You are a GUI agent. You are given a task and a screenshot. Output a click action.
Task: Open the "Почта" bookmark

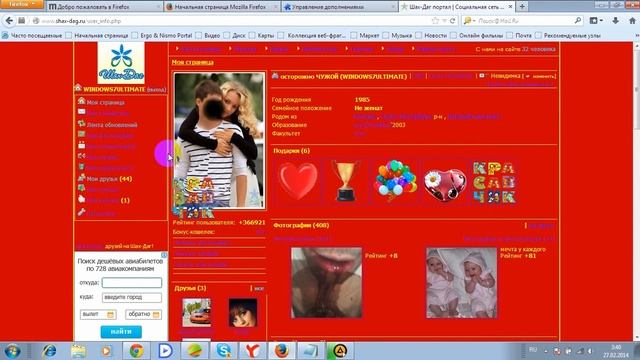point(519,36)
